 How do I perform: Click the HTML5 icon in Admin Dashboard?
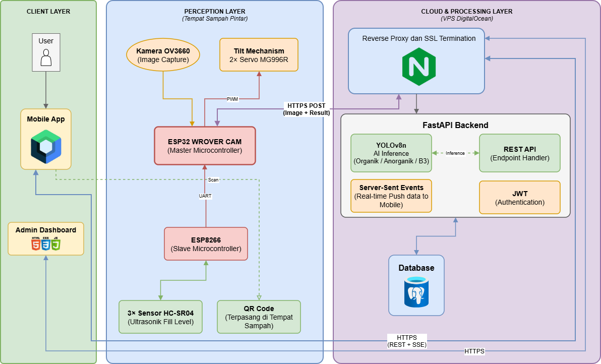point(36,244)
